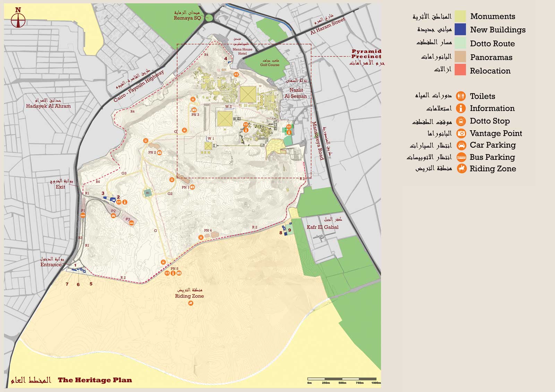Toggle the New Buildings legend entry
Screen dimensions: 555x392
coord(461,30)
